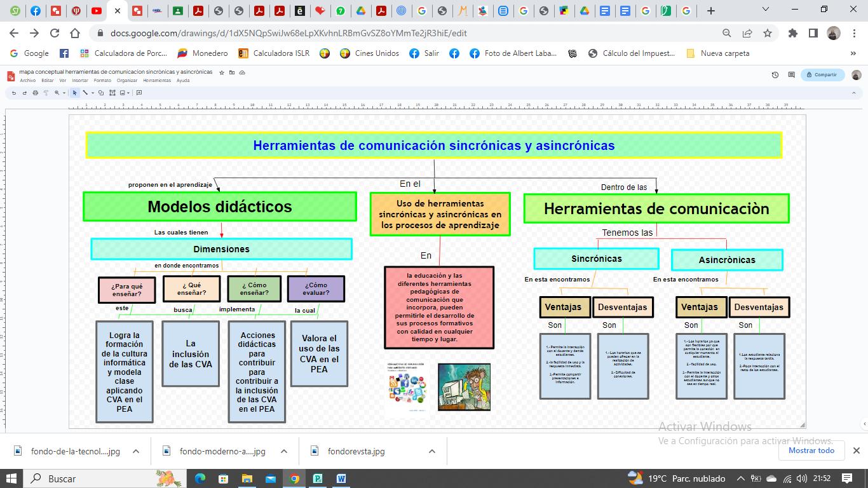The width and height of the screenshot is (868, 488).
Task: Launch Microsoft Edge from the taskbar
Action: (200, 478)
